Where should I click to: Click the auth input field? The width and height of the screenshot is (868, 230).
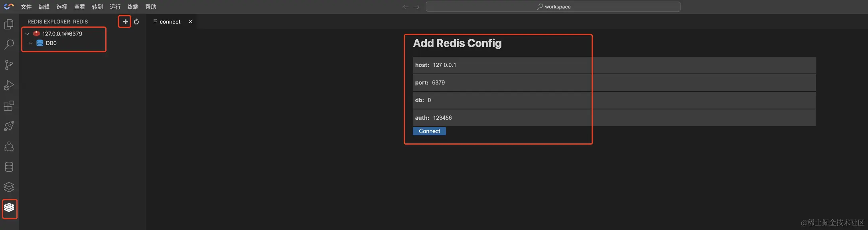[614, 117]
